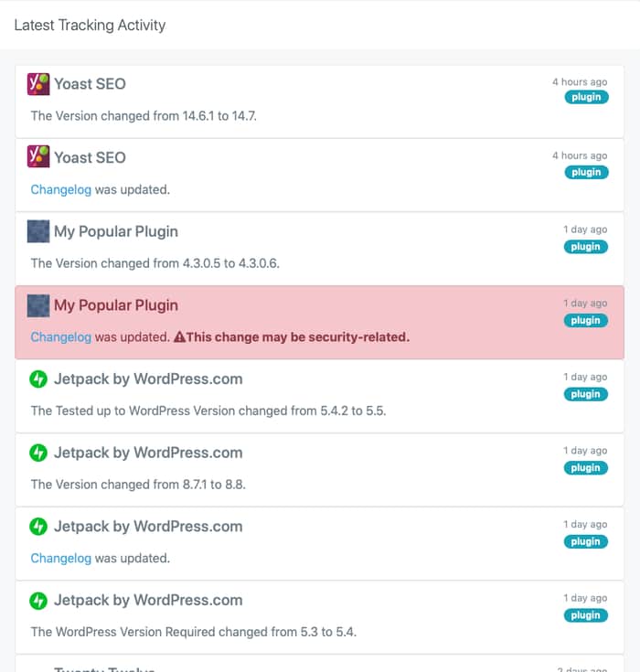
Task: Click My Popular Plugin icon in red alert row
Action: tap(38, 305)
